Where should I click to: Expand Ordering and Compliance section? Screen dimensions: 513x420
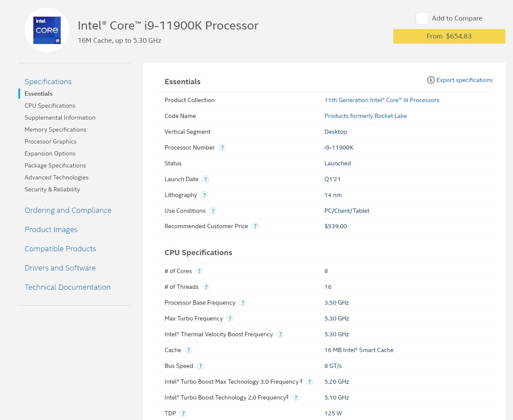(68, 210)
